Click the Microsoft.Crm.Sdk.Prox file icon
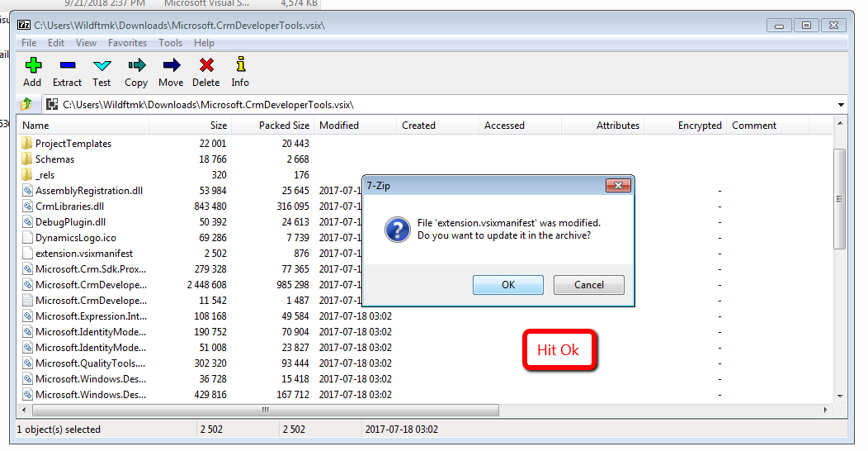The image size is (868, 451). click(27, 268)
